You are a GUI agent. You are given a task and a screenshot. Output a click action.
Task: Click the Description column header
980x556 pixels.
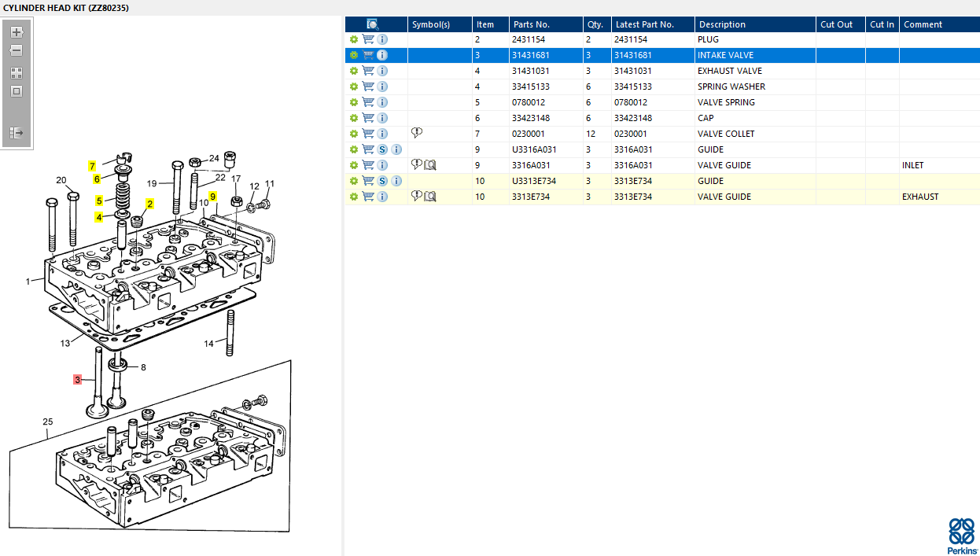[x=753, y=24]
